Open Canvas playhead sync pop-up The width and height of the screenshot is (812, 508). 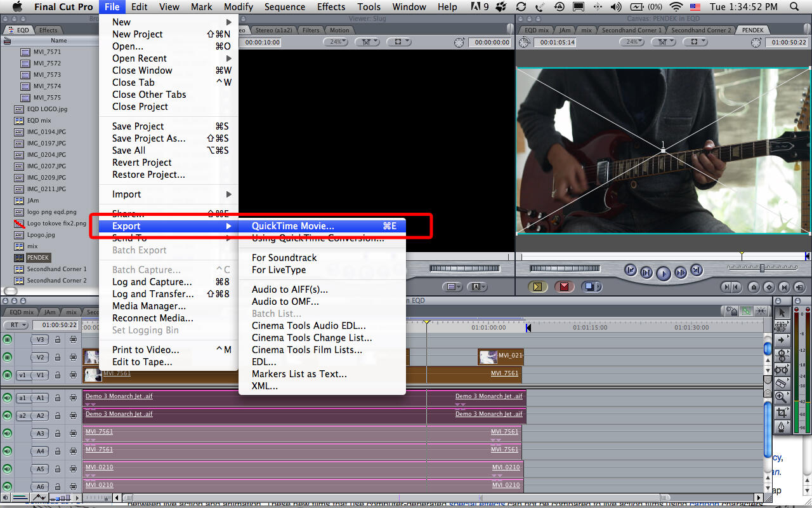tap(663, 42)
